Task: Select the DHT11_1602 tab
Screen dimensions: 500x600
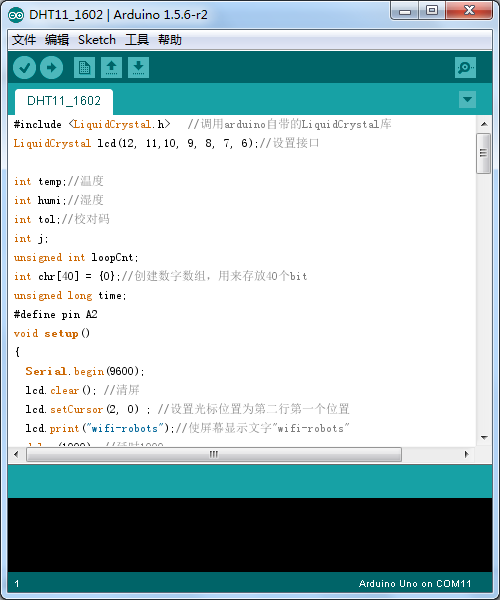Action: (64, 101)
